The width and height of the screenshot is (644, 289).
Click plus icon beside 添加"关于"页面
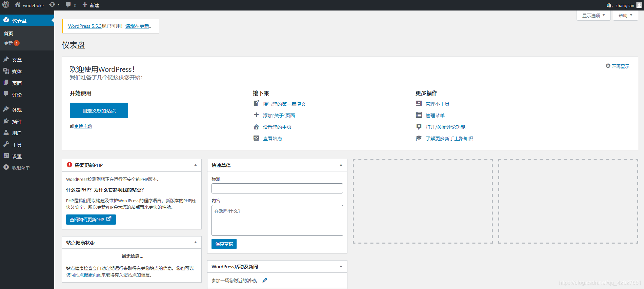tap(256, 115)
